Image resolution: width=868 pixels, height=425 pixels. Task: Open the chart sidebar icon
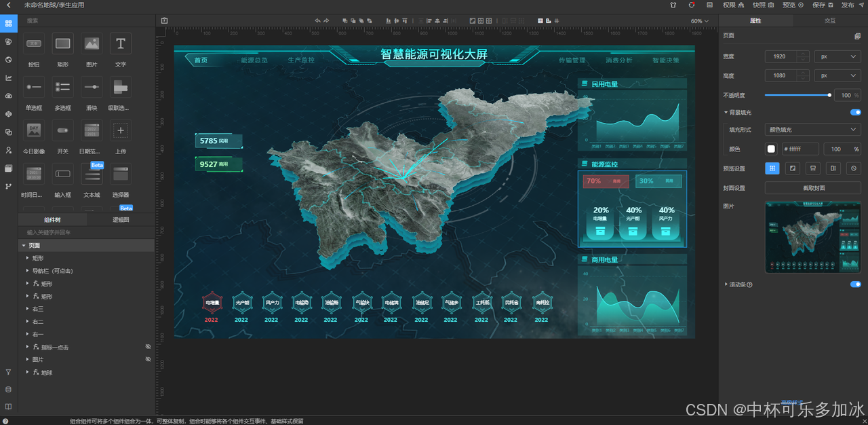(x=9, y=77)
